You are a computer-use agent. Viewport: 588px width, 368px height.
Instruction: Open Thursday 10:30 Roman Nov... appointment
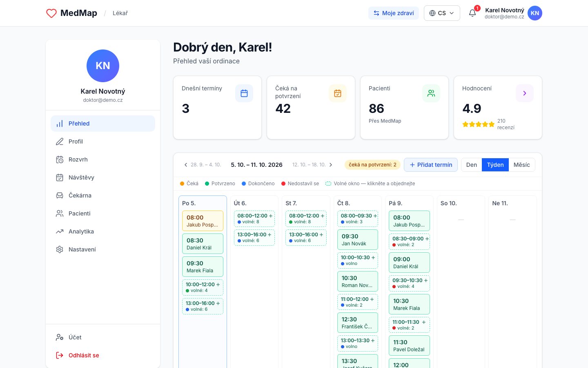358,281
